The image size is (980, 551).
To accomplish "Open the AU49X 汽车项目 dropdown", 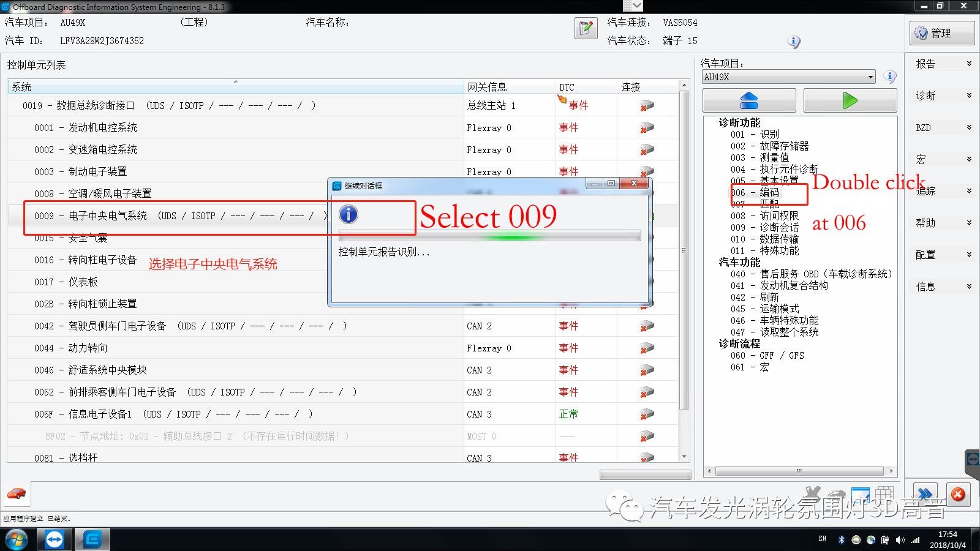I will point(789,77).
